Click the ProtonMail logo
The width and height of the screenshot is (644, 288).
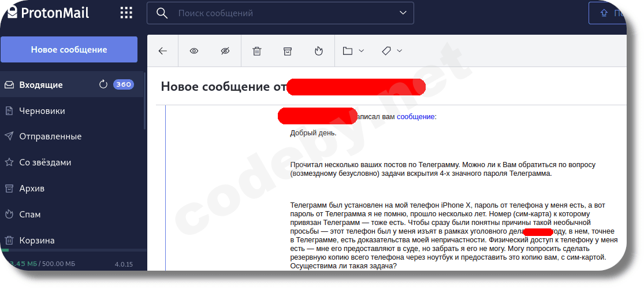pyautogui.click(x=48, y=13)
